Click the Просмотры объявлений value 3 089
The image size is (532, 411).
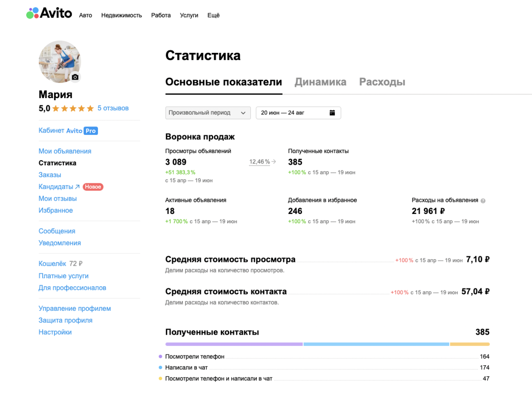[x=176, y=162]
